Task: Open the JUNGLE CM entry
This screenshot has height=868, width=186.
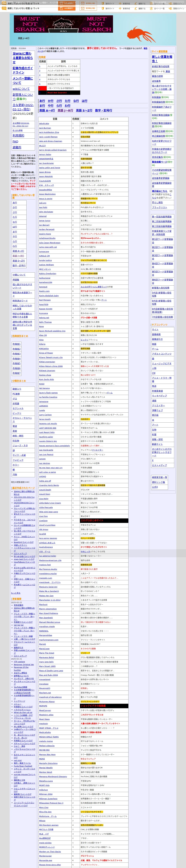Action: click(44, 256)
